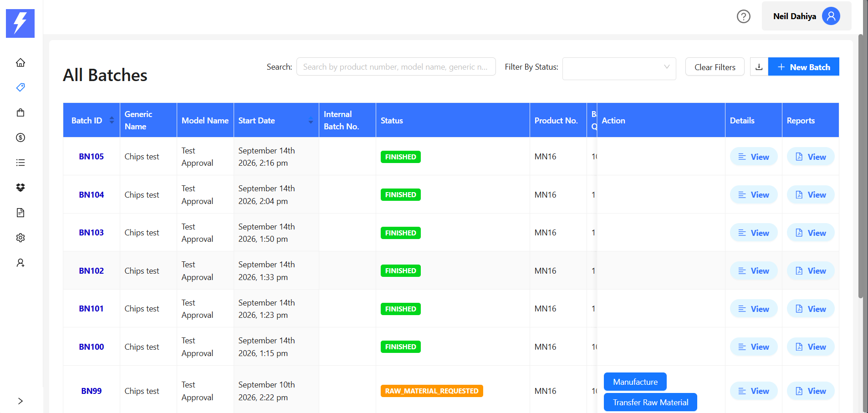Screen dimensions: 868x413
Task: Open the user icon in sidebar
Action: coord(20,263)
